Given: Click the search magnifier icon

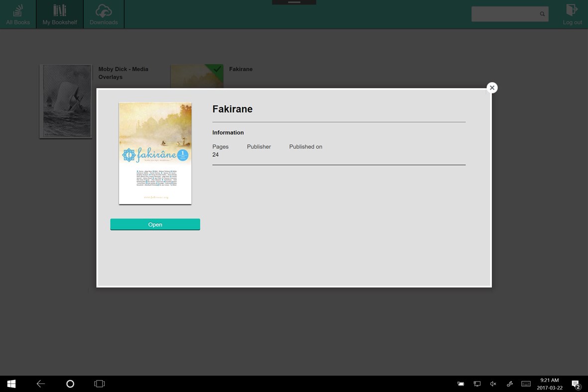Looking at the screenshot, I should (x=542, y=13).
